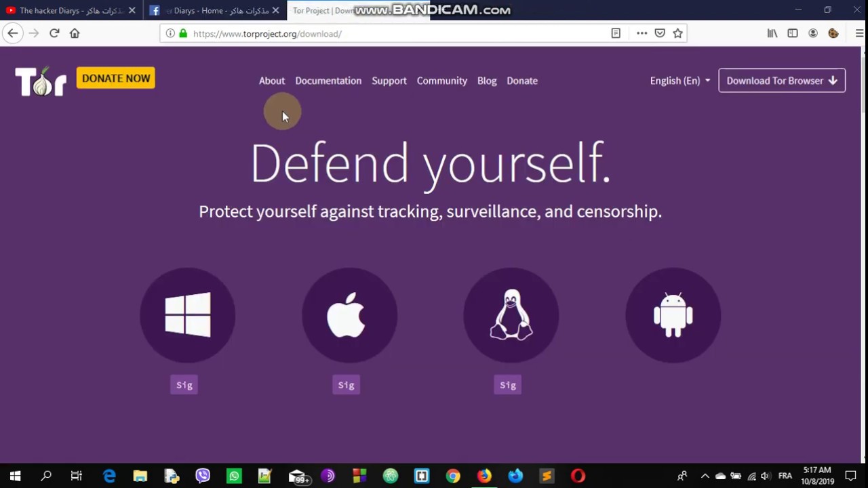Open page actions three-dot menu
868x488 pixels.
coord(642,33)
